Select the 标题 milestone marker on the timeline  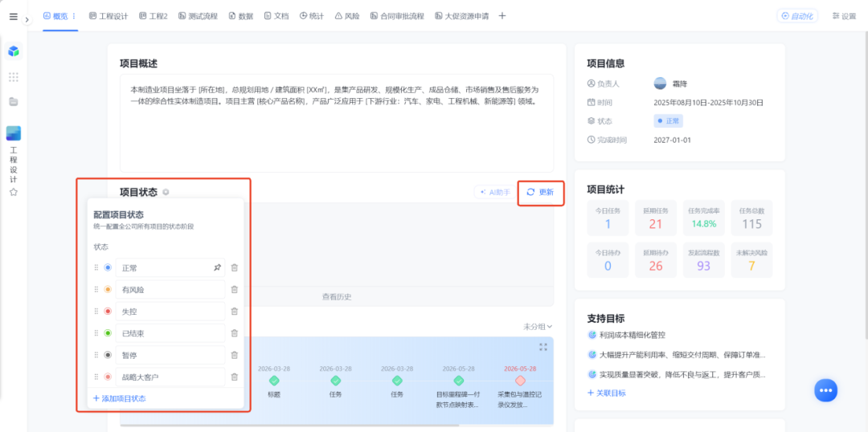[x=274, y=381]
